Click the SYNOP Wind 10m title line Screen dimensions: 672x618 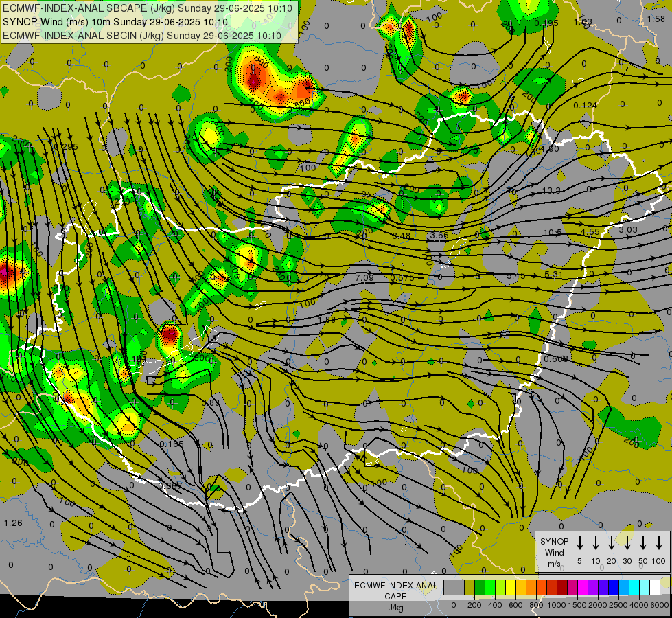[x=115, y=22]
